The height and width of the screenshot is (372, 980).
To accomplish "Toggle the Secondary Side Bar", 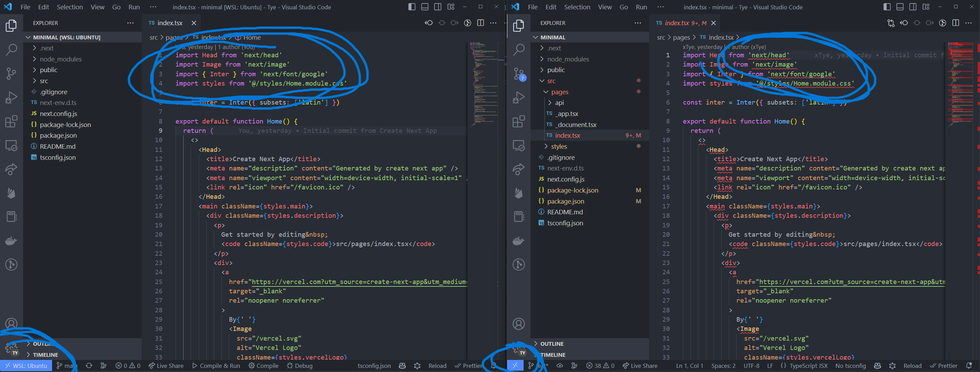I will [437, 7].
